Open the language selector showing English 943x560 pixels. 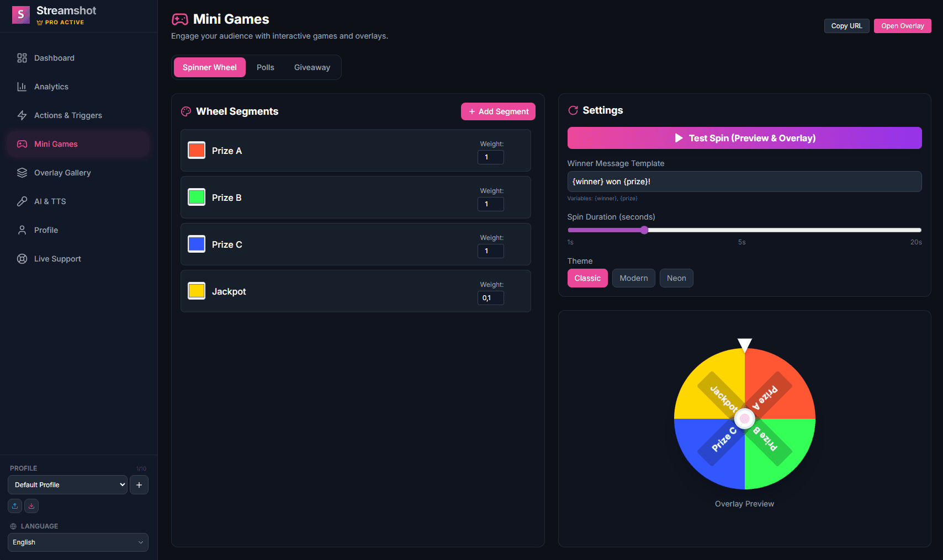(77, 542)
